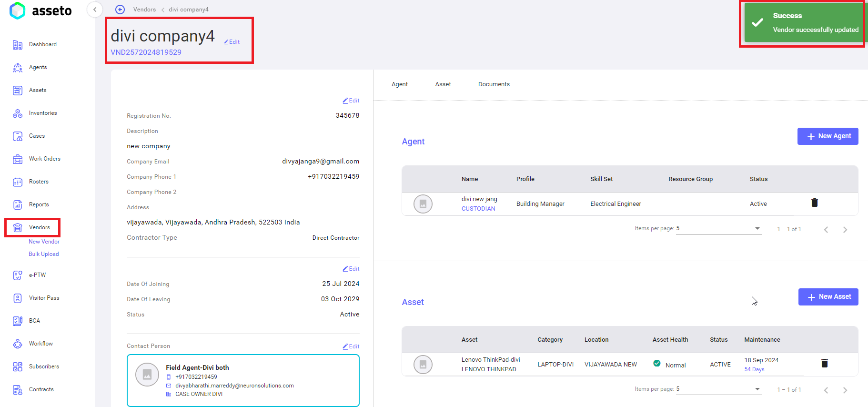The height and width of the screenshot is (407, 868).
Task: Open the Inventories sidebar icon
Action: [x=18, y=113]
